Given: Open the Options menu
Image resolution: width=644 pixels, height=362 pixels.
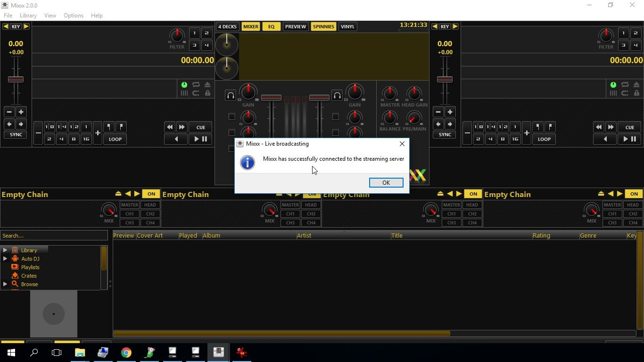Looking at the screenshot, I should [x=74, y=16].
